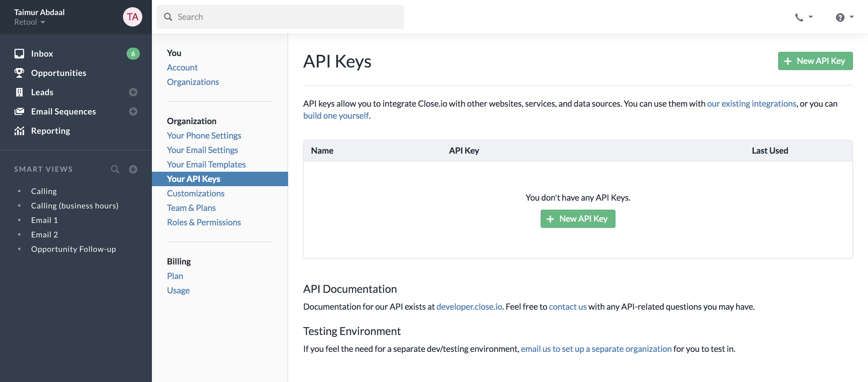Open the phone call dropdown

804,17
